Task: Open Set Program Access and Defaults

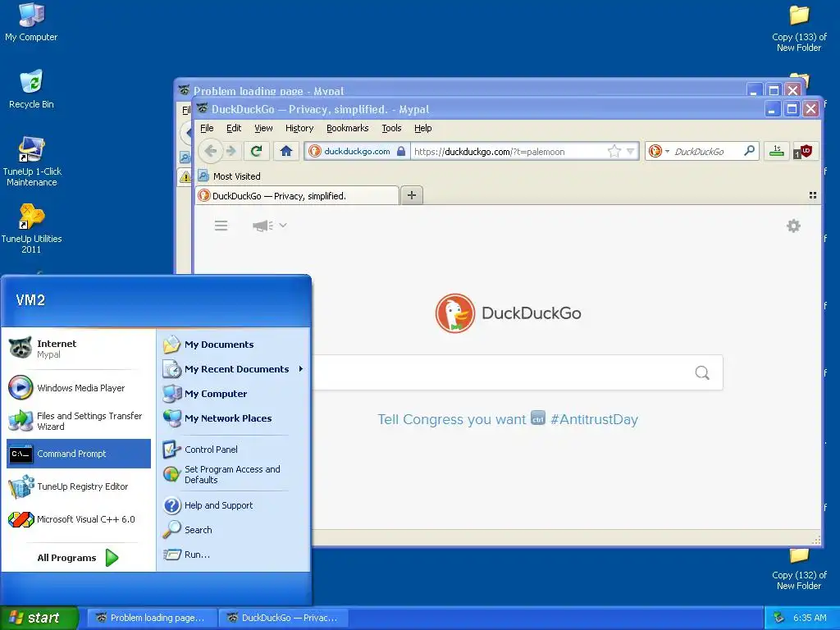Action: point(234,475)
